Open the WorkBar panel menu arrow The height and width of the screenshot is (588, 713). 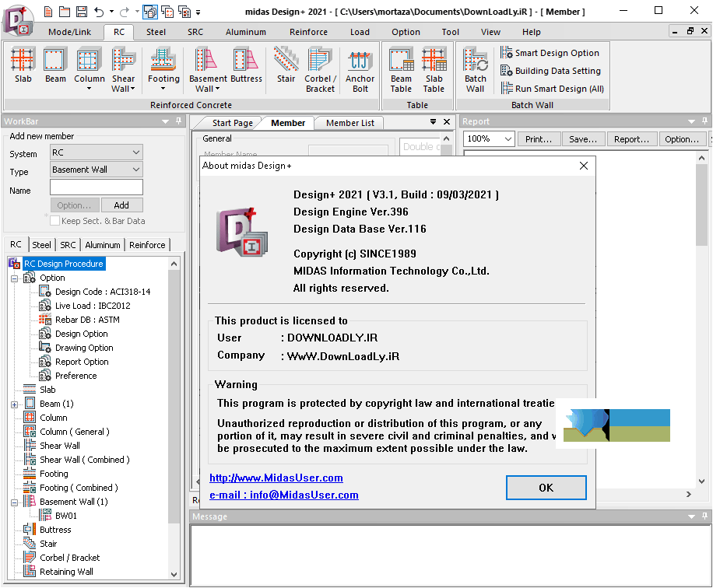coord(166,121)
